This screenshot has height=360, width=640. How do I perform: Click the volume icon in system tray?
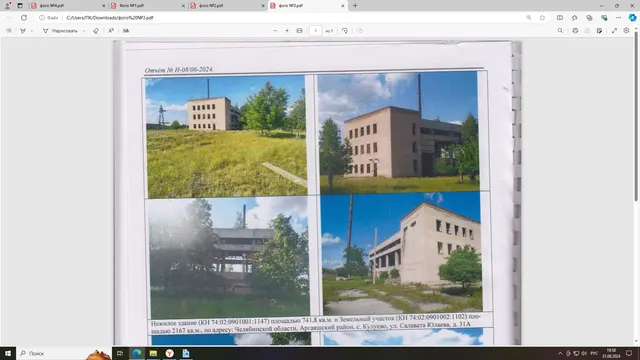(x=584, y=353)
